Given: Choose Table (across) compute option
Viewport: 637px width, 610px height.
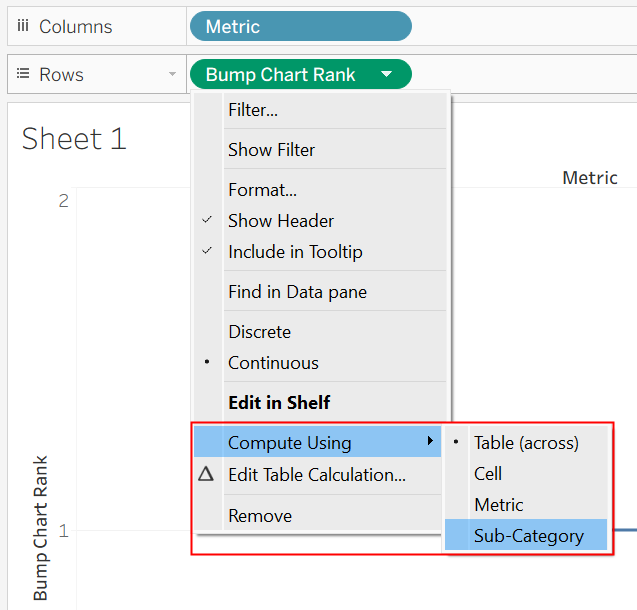Looking at the screenshot, I should point(526,442).
